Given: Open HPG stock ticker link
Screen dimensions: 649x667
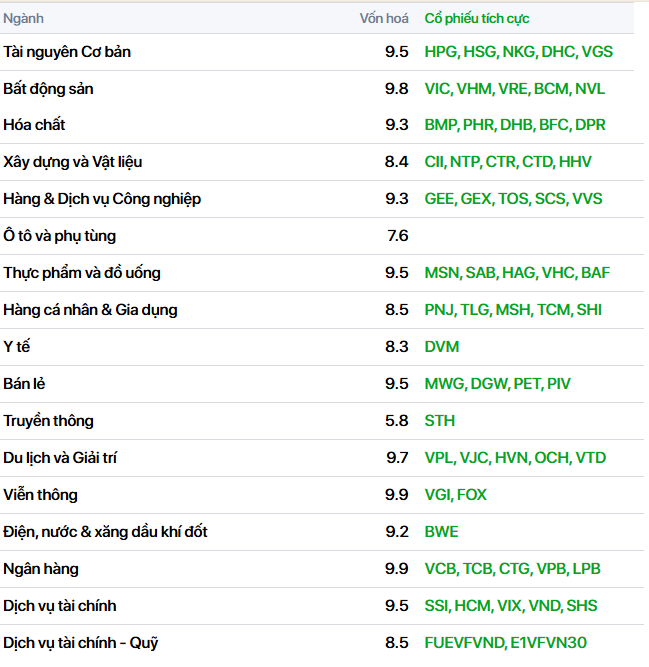Looking at the screenshot, I should tap(441, 52).
